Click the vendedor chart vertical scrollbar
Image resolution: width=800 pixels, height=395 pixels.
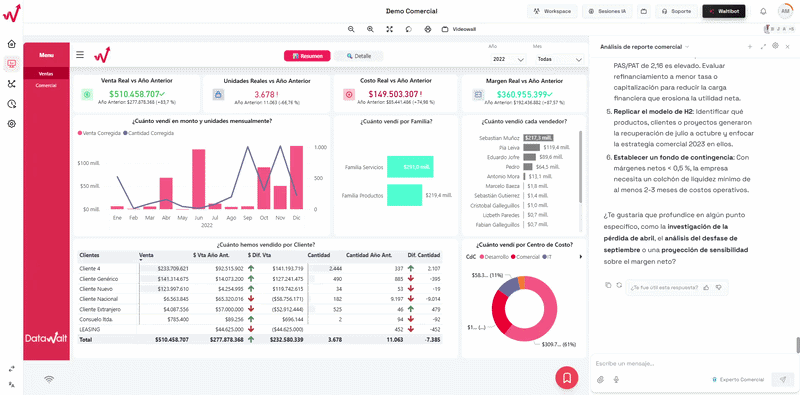pos(580,167)
